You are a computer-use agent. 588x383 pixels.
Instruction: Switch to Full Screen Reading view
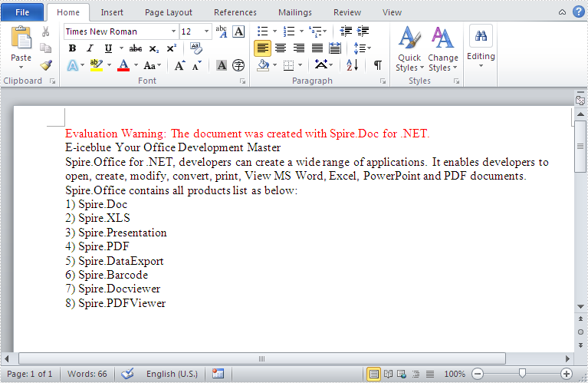[388, 374]
